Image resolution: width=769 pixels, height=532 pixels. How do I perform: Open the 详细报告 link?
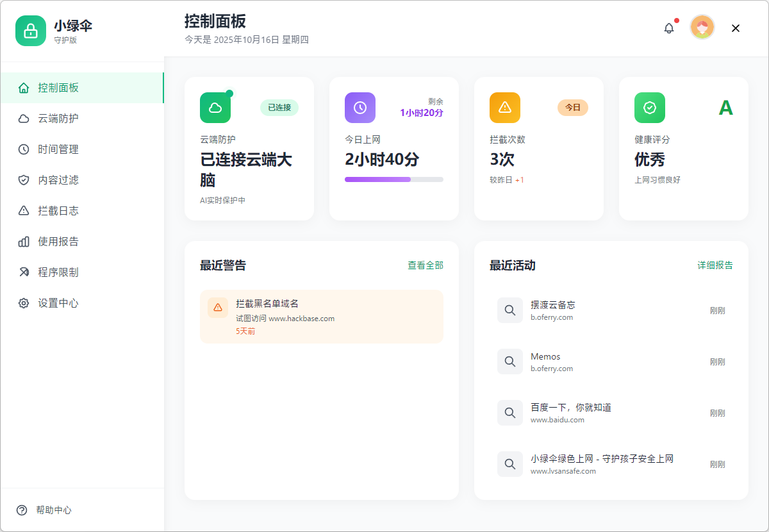[715, 265]
